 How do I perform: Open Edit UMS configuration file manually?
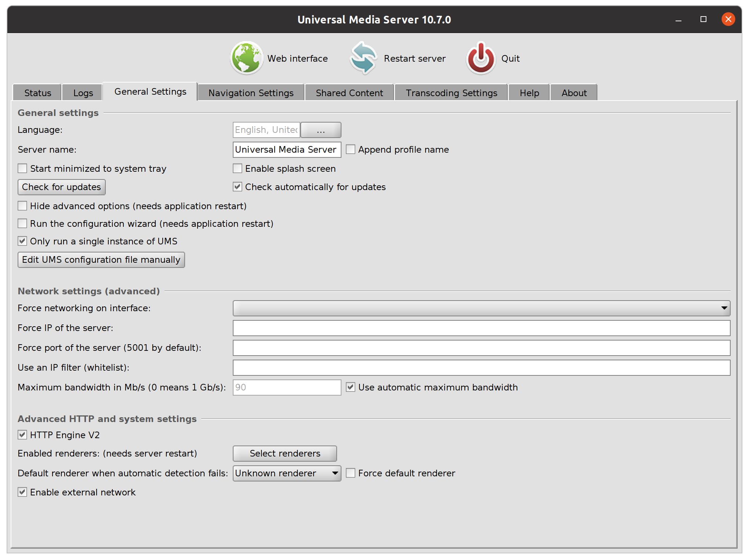[x=101, y=259]
